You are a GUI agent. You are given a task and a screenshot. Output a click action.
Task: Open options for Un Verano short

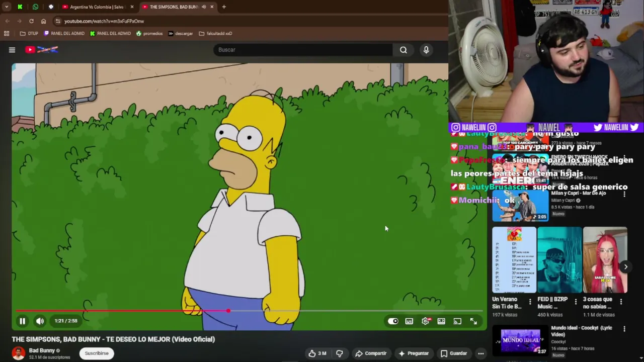530,302
